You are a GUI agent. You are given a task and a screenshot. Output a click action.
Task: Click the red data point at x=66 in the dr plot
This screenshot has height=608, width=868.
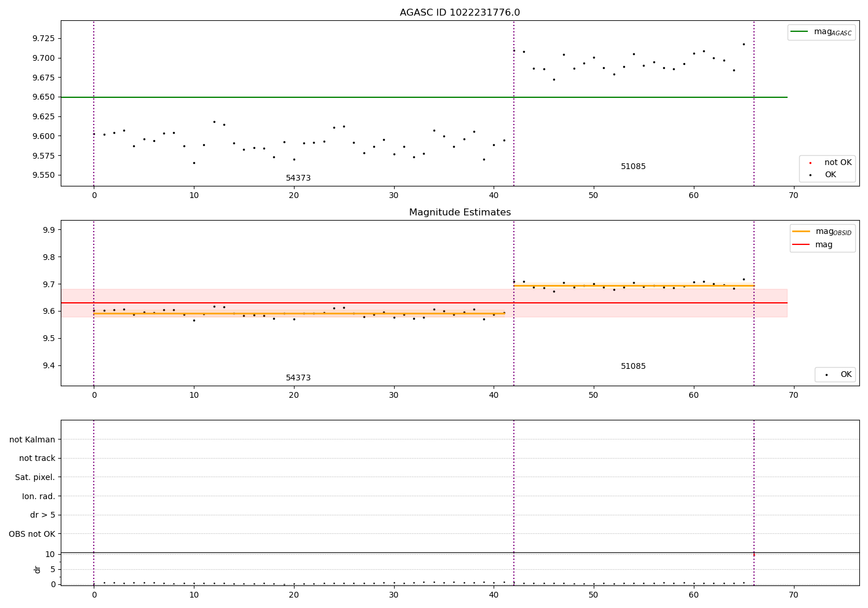(x=753, y=555)
